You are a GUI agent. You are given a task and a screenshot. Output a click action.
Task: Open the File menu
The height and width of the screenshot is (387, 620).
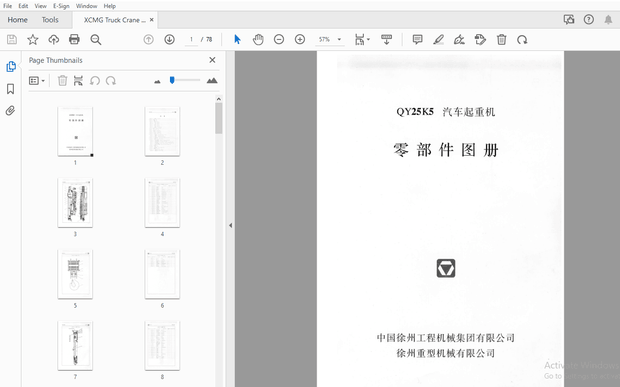[8, 6]
